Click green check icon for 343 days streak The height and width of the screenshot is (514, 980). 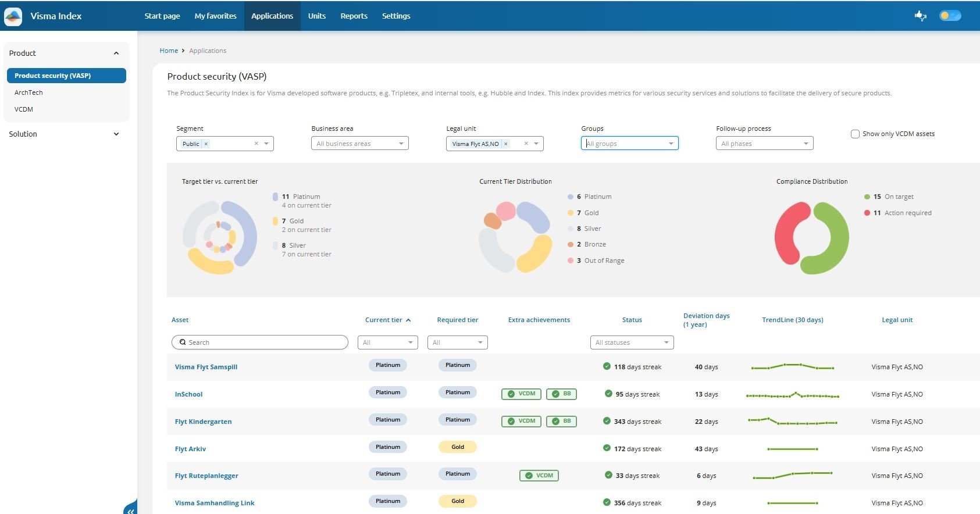pyautogui.click(x=607, y=421)
